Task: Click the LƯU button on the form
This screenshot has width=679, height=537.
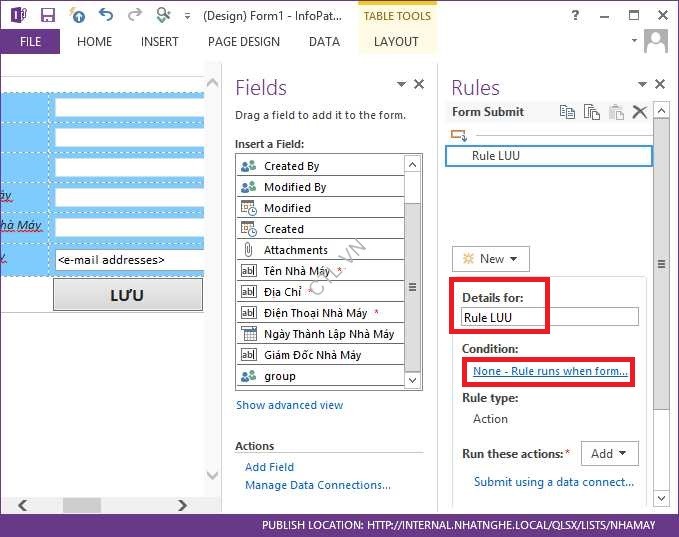Action: (x=127, y=295)
